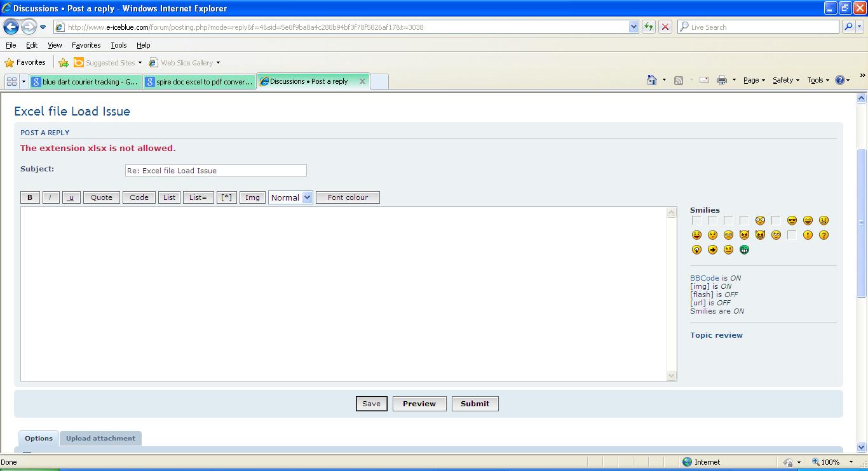Viewport: 868px width, 471px height.
Task: Click the Underline u formatting button
Action: 71,197
